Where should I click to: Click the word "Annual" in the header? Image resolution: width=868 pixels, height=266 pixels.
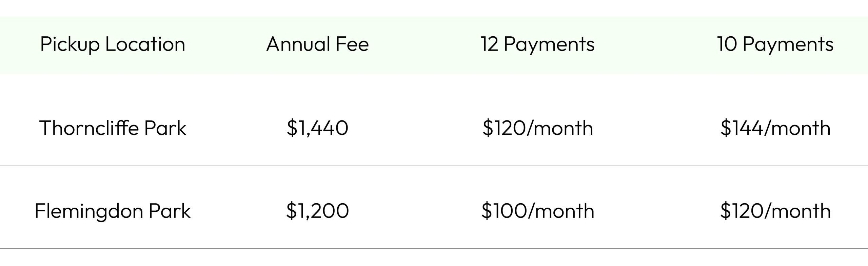click(x=298, y=44)
